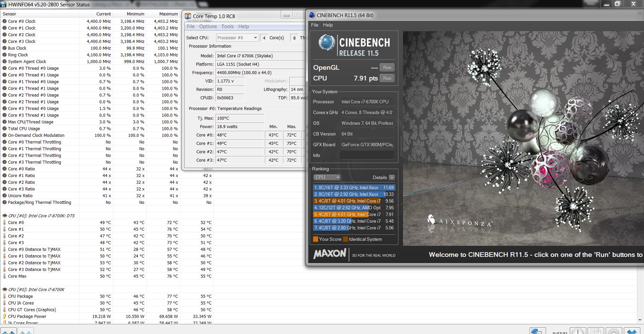Open the CPU ranking type dropdown
This screenshot has height=334, width=644.
coord(327,177)
